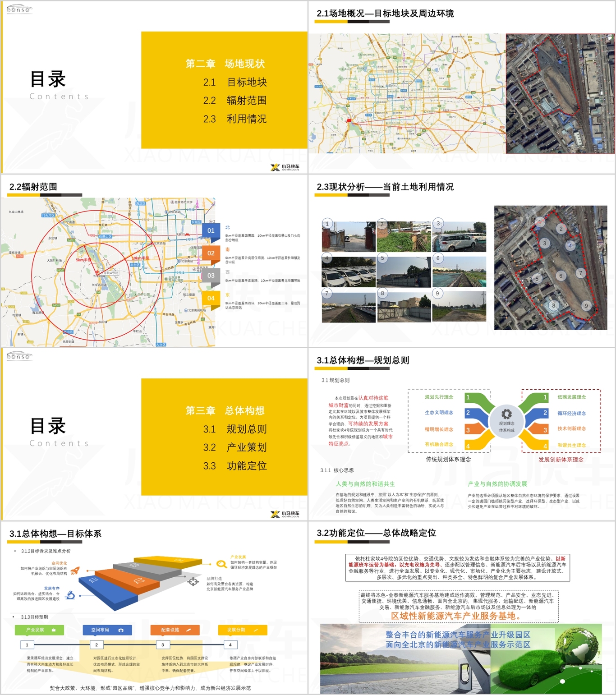Click the "3.3 功能定位" contents entry
This screenshot has height=695, width=616.
(235, 466)
